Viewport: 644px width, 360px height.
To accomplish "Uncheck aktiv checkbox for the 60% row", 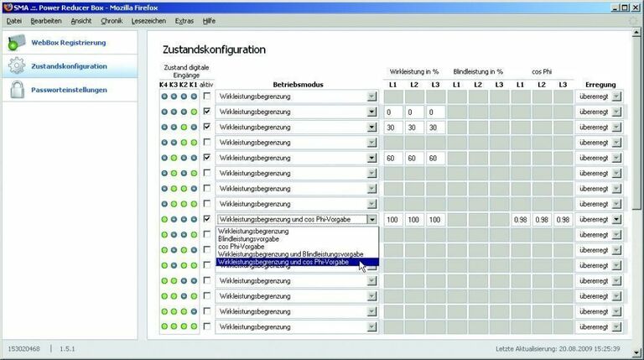I will (x=206, y=158).
